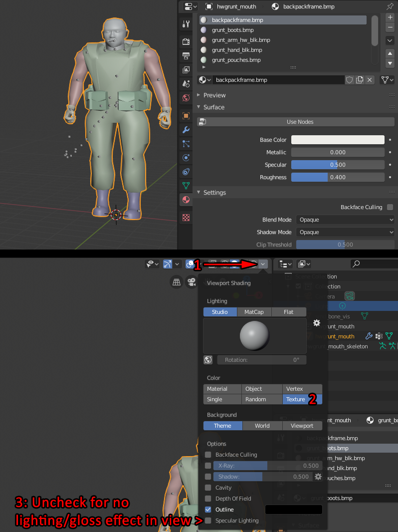Toggle camera view button in viewport
Image resolution: width=398 pixels, height=532 pixels.
[192, 282]
